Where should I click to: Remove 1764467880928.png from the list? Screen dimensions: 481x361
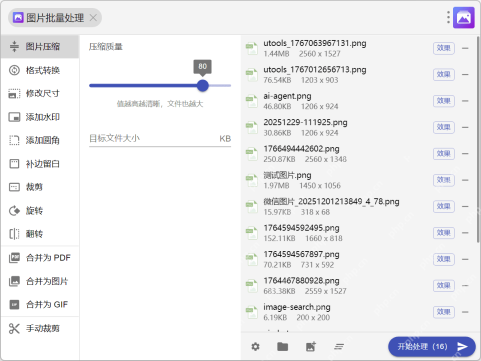tap(465, 286)
